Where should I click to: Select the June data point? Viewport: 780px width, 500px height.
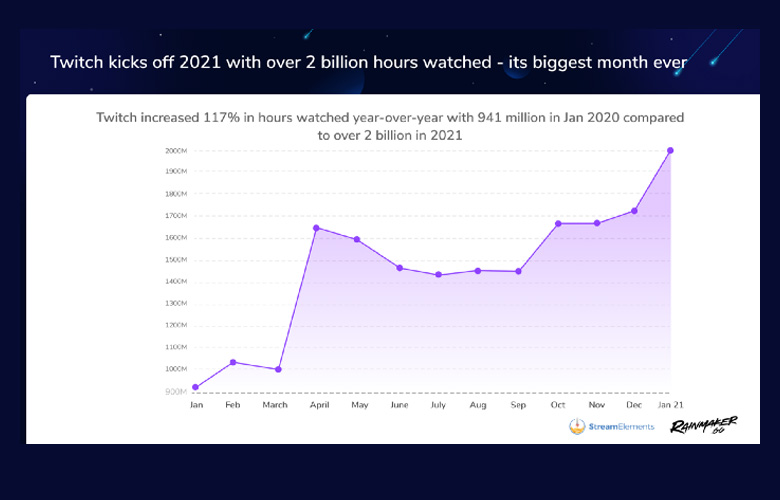(399, 268)
